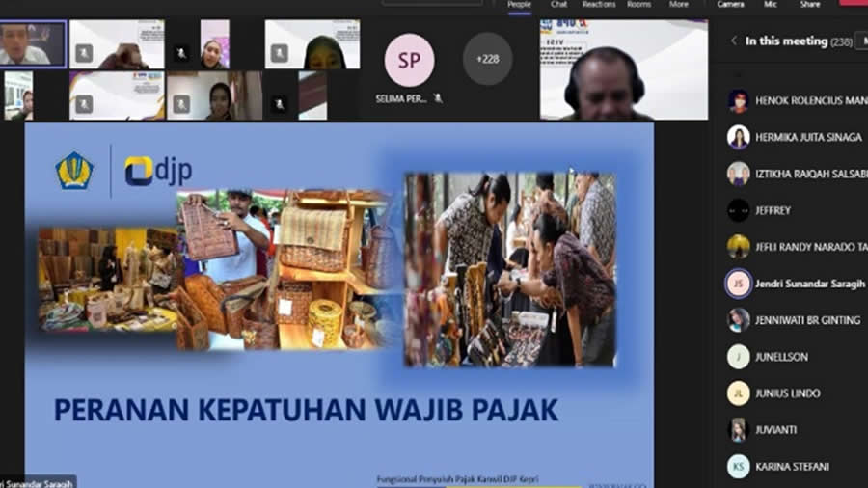The width and height of the screenshot is (868, 488).
Task: Open the More actions menu
Action: coord(679,5)
